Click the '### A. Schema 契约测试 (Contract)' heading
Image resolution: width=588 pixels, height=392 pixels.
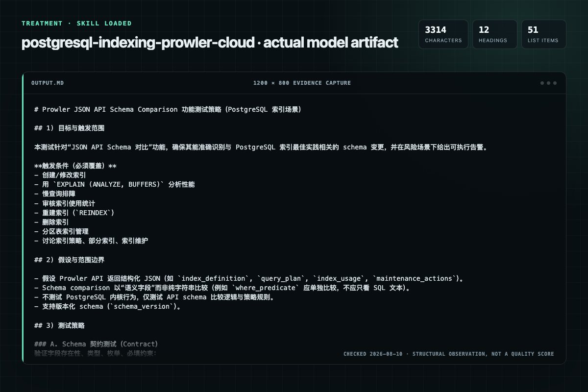point(96,344)
